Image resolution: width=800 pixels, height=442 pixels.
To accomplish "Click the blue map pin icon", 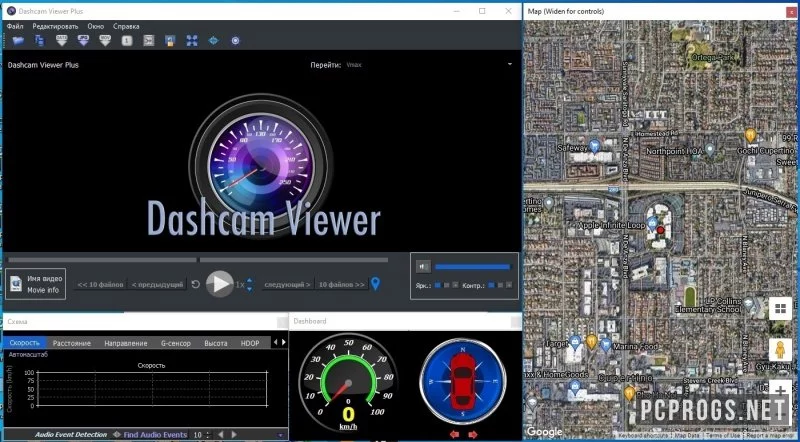I will click(375, 284).
